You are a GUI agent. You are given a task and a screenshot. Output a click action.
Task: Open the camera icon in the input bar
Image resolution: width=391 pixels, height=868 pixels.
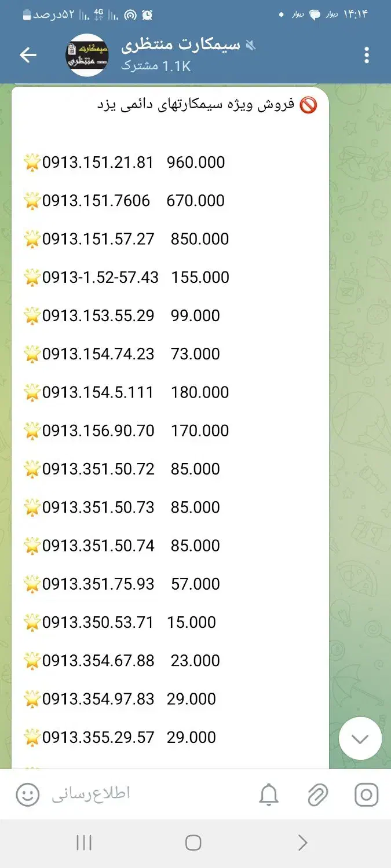(x=366, y=795)
